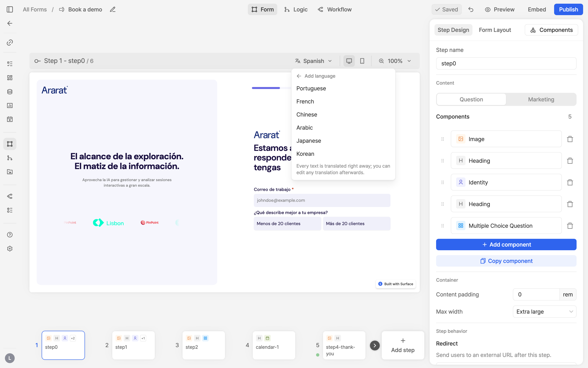
Task: Switch to mobile preview view
Action: pyautogui.click(x=362, y=61)
